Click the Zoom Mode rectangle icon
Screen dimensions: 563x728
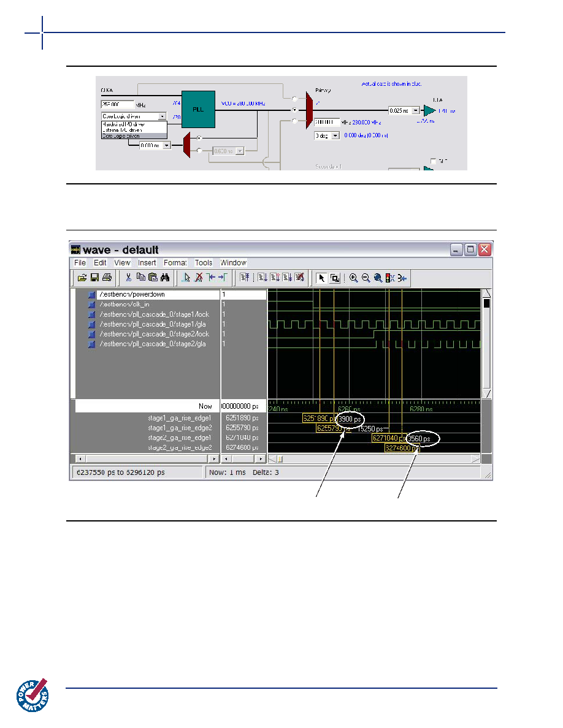pos(334,278)
